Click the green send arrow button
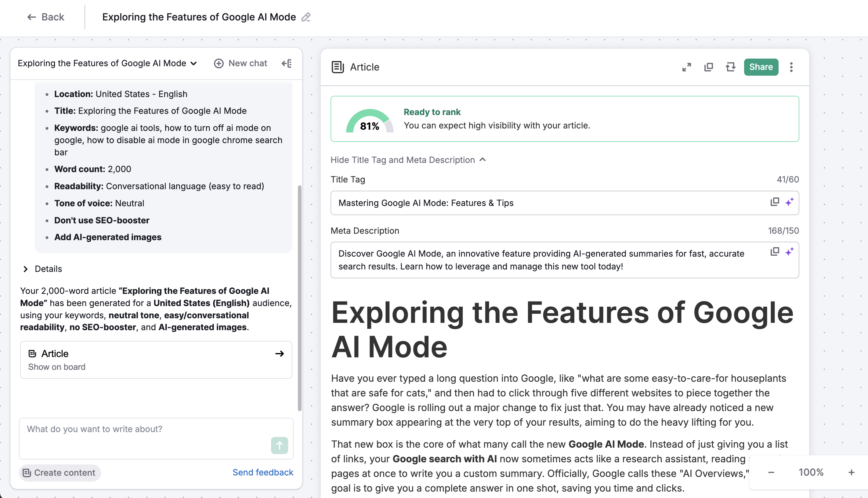Screen dimensions: 868x498 pyautogui.click(x=279, y=445)
